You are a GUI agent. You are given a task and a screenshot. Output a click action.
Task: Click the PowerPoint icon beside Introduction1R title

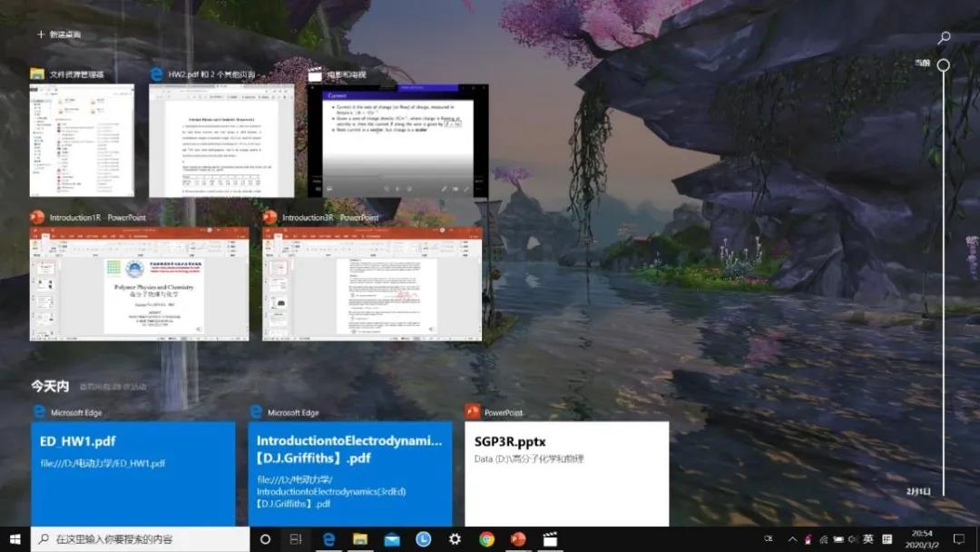(x=37, y=217)
